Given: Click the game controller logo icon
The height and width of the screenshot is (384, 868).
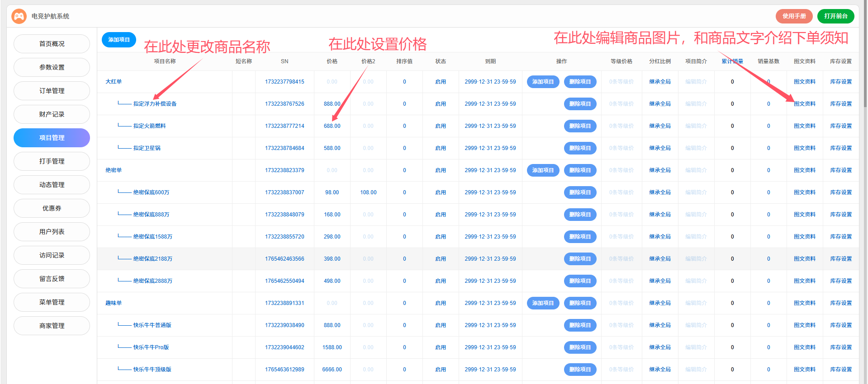Looking at the screenshot, I should point(19,16).
